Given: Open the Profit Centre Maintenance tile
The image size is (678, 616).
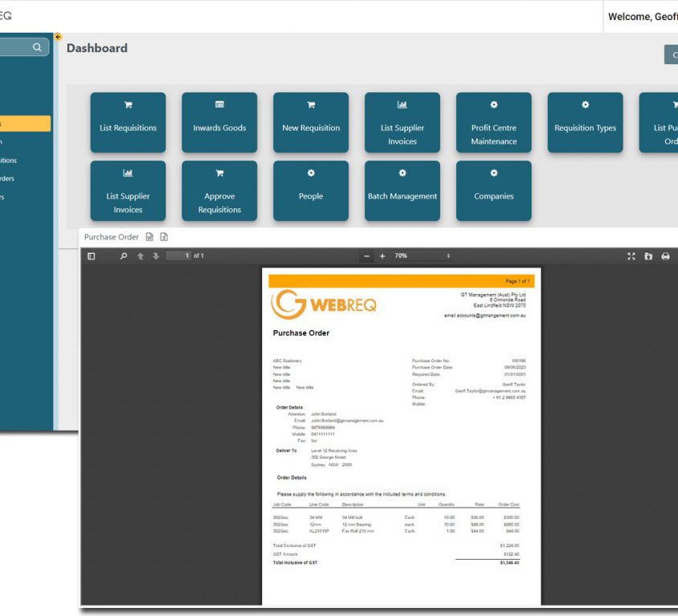Looking at the screenshot, I should [494, 122].
